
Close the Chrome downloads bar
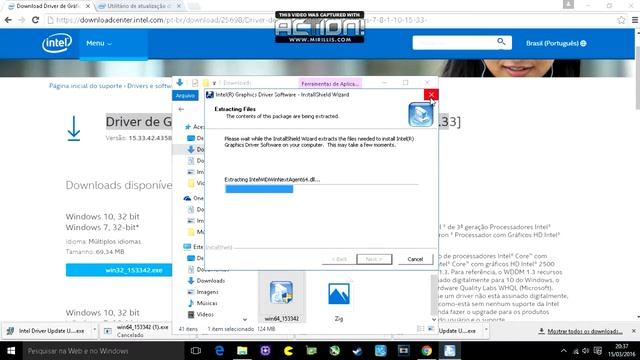pos(633,331)
